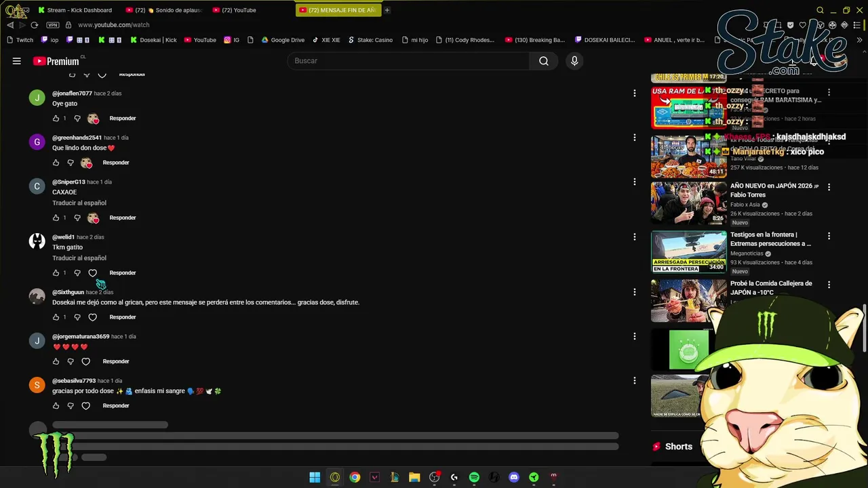
Task: Dislike the Tkm gatito comment
Action: [x=77, y=273]
